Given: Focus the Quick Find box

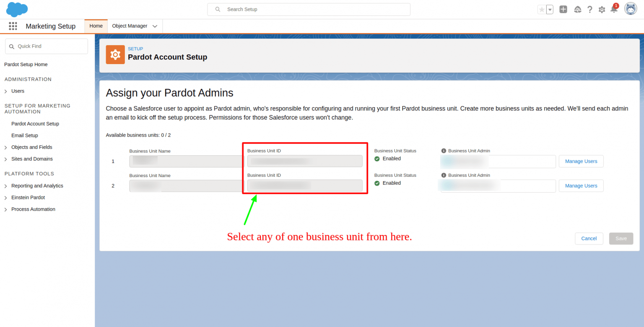Looking at the screenshot, I should point(47,46).
